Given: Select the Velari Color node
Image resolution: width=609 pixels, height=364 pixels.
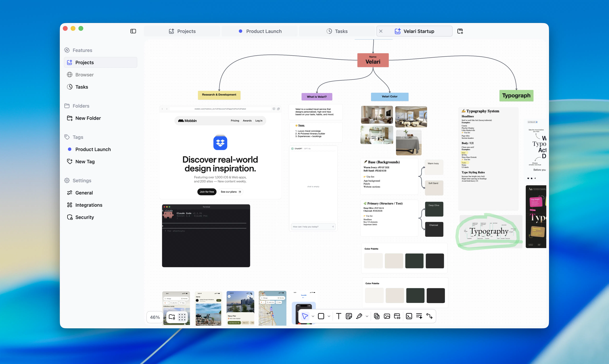Looking at the screenshot, I should click(389, 97).
